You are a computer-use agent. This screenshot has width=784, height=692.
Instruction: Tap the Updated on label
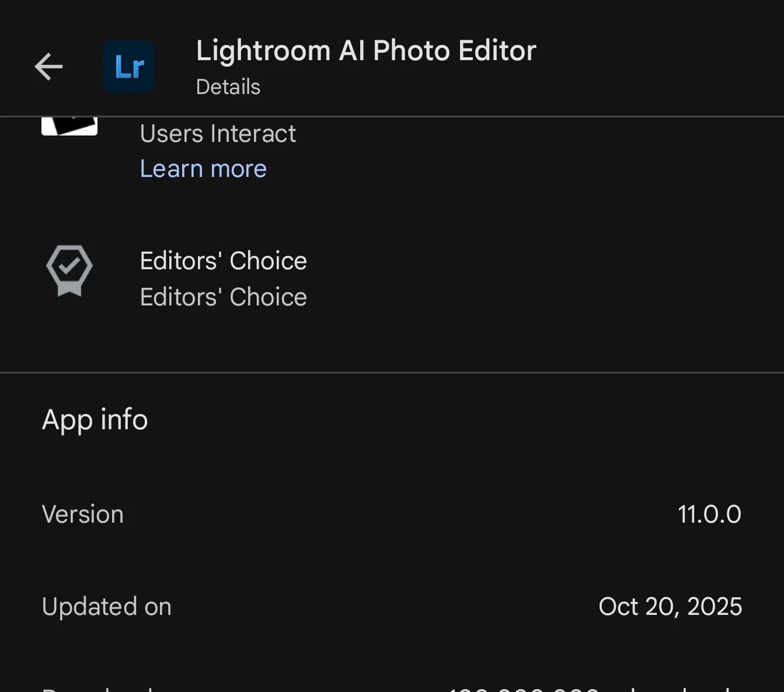(107, 607)
